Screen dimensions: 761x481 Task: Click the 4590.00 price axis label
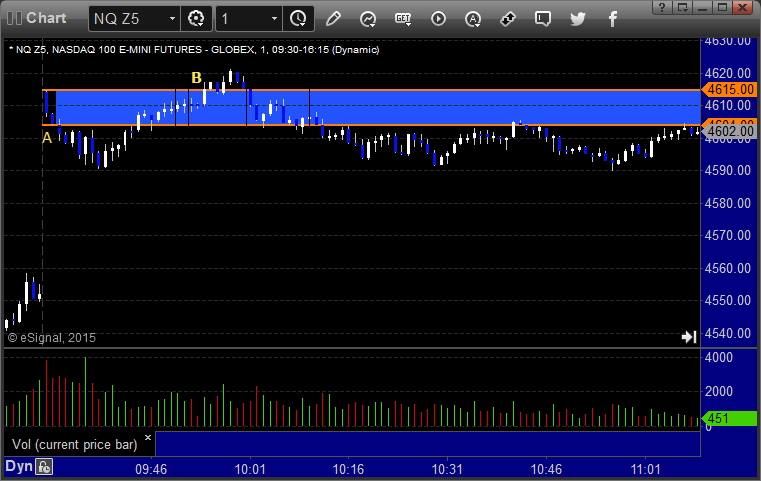click(728, 170)
